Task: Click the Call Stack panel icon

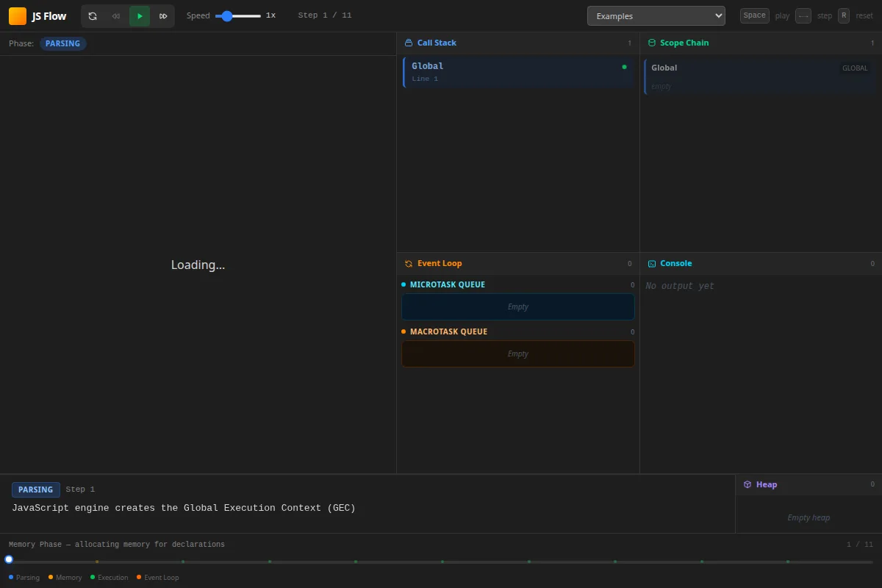Action: 409,43
